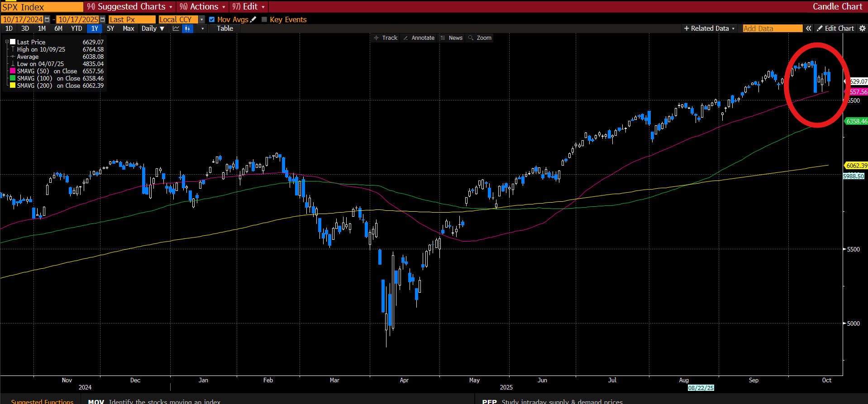
Task: Open MOV suggested function link
Action: click(154, 401)
